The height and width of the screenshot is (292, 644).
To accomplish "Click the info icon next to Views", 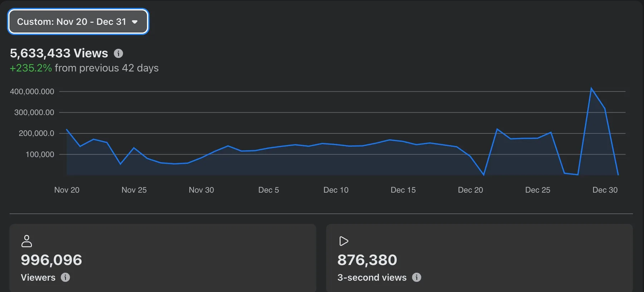I will [118, 54].
